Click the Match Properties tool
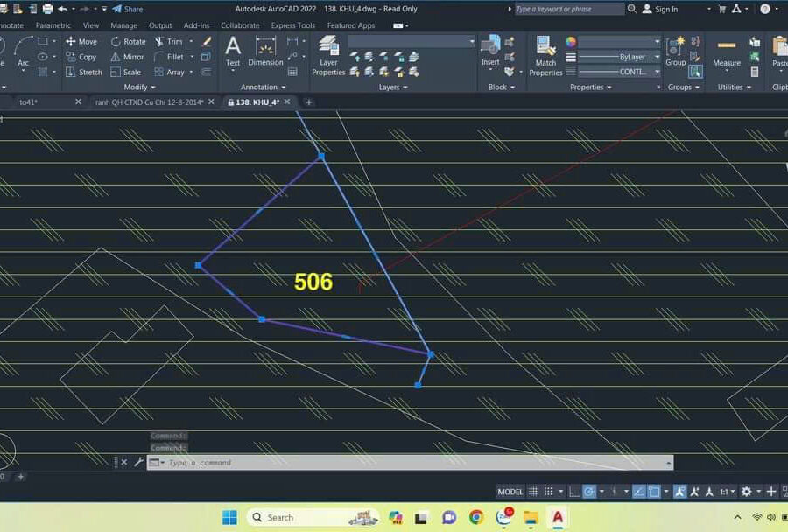Screen dimensions: 788x532 [x=545, y=57]
